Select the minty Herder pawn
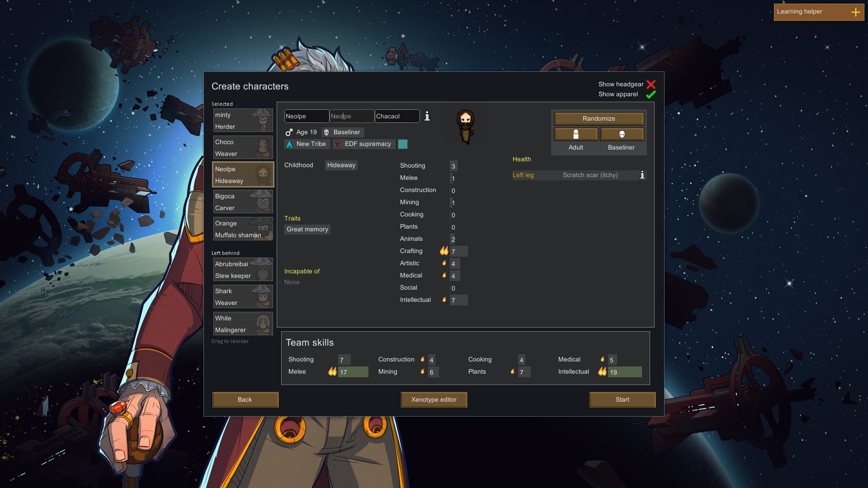Screen dimensions: 868x488 pos(243,121)
